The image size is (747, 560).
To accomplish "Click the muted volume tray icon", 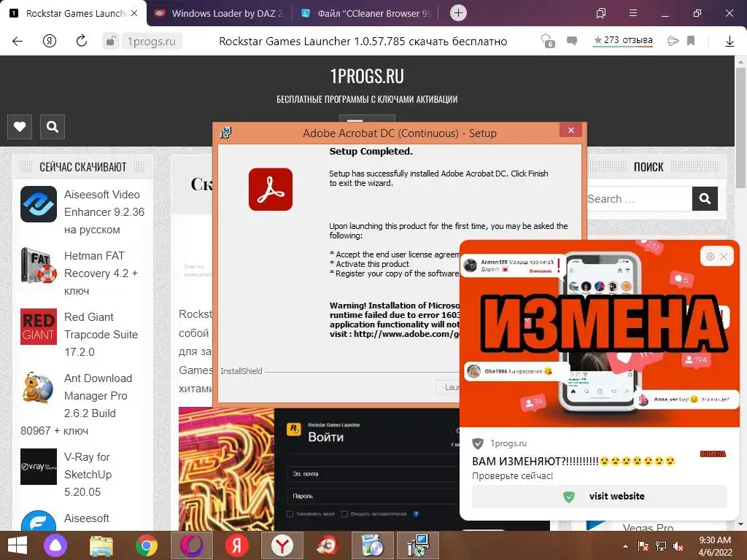I will click(x=678, y=546).
